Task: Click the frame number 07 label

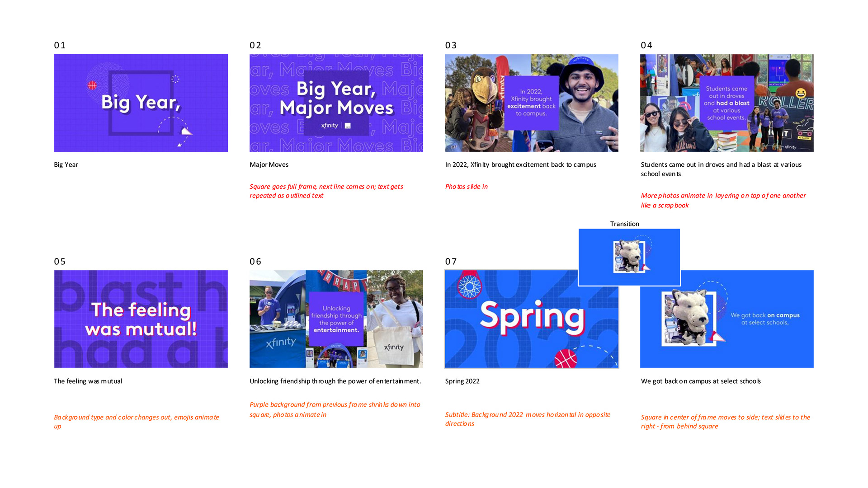Action: 451,262
